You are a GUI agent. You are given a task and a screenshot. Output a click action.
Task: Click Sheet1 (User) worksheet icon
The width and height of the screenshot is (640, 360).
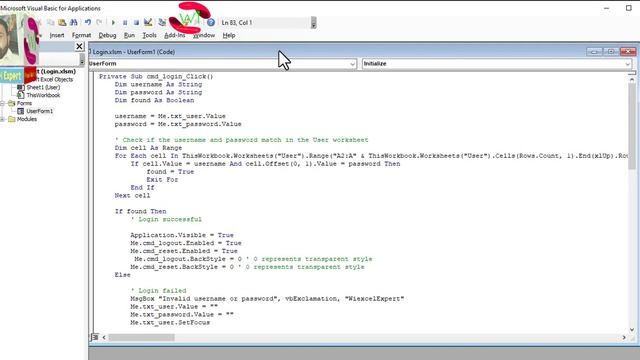(20, 87)
